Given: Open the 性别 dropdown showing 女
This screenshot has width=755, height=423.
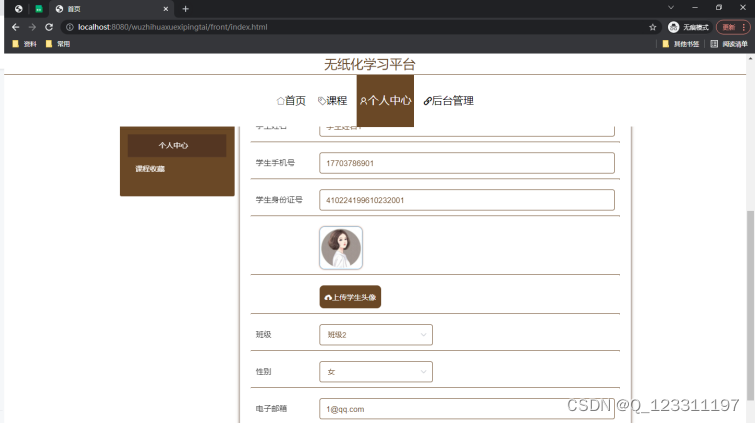Looking at the screenshot, I should [x=376, y=371].
